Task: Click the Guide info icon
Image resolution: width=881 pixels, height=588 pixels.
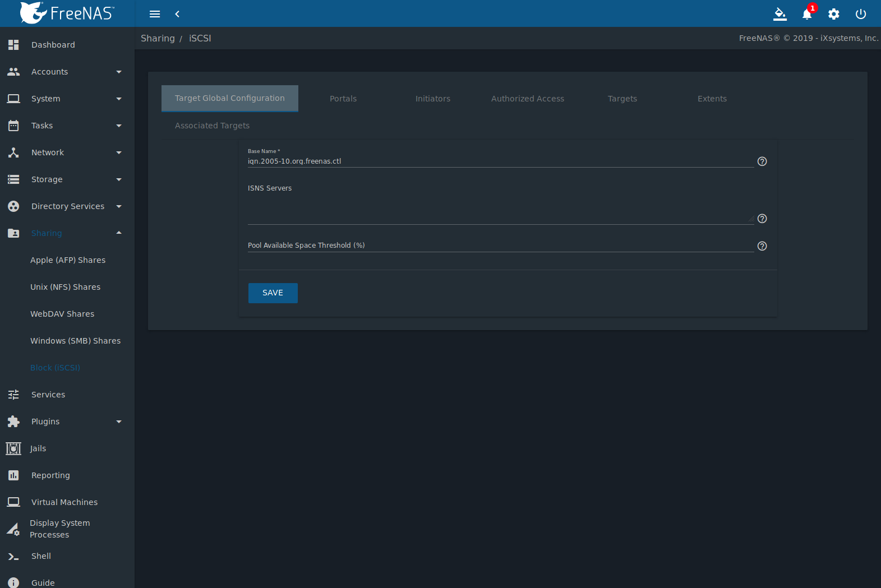Action: (13, 583)
